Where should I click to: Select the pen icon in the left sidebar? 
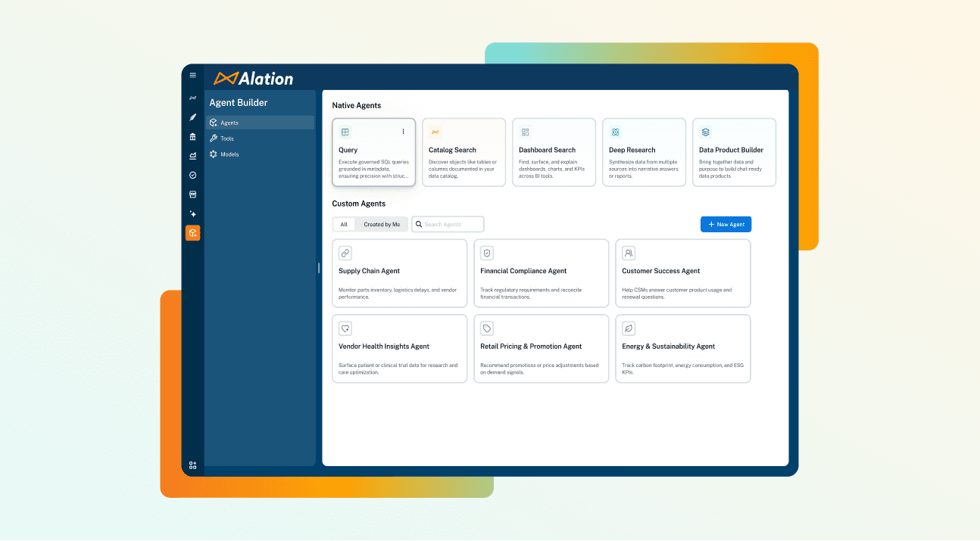pos(192,117)
